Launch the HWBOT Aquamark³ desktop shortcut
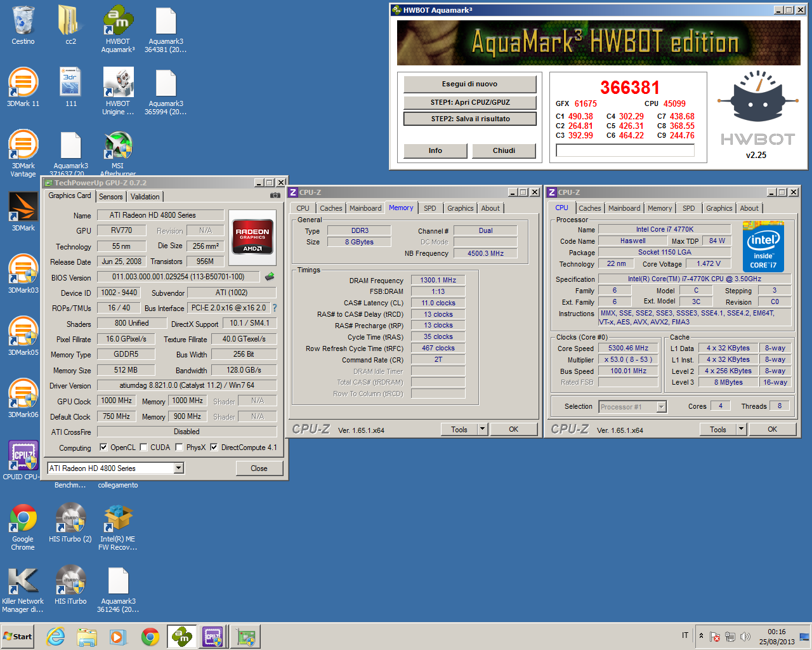The height and width of the screenshot is (650, 812). pos(118,29)
